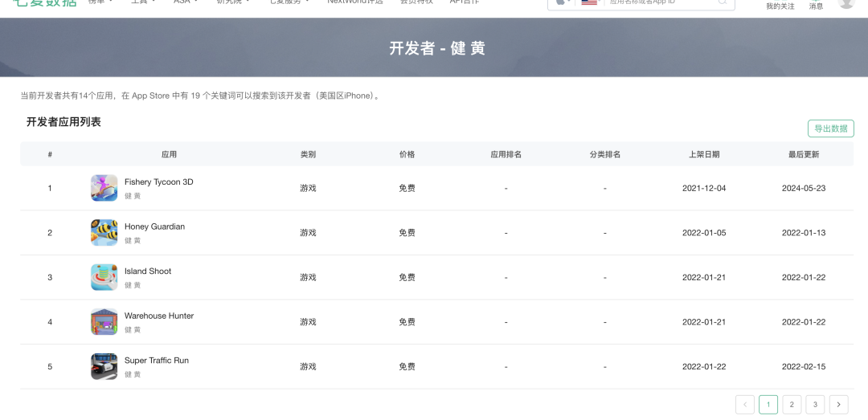Open the Super Traffic Run title link
Screen dimensions: 868x420
click(157, 361)
